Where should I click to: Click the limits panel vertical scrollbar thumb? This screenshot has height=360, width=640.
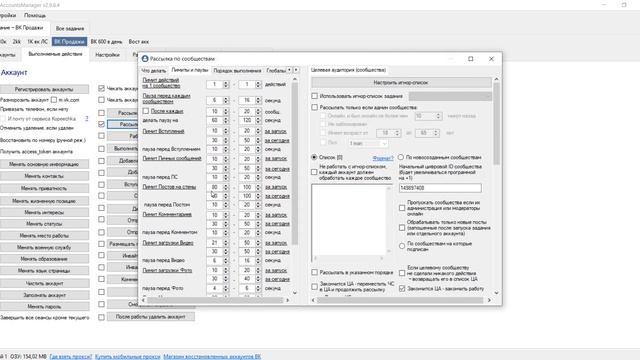[x=295, y=163]
